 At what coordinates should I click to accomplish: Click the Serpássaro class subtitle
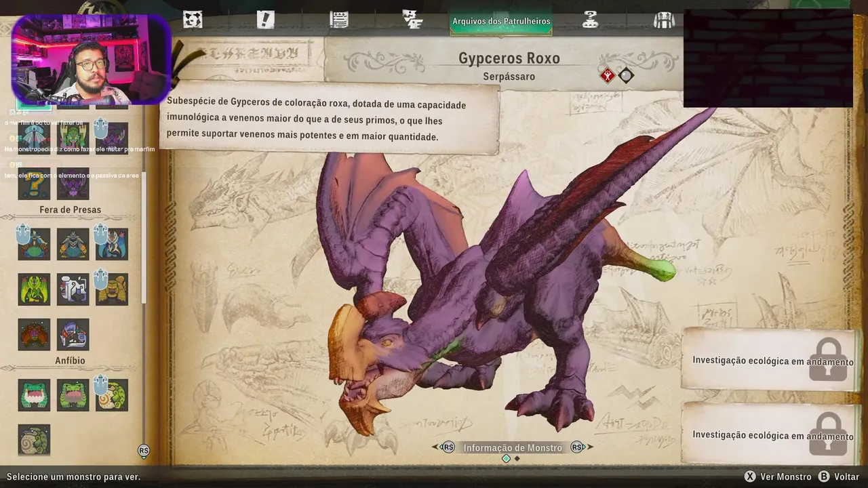point(509,77)
